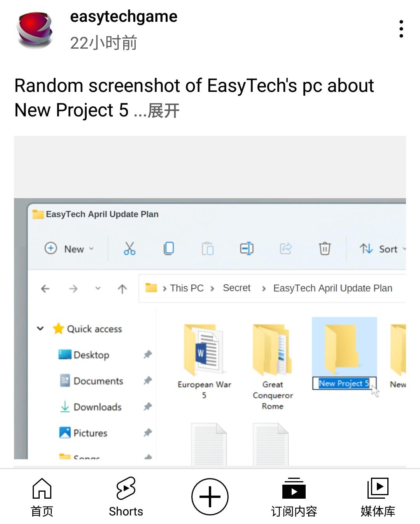
Task: Expand the post text with 展开
Action: [163, 111]
